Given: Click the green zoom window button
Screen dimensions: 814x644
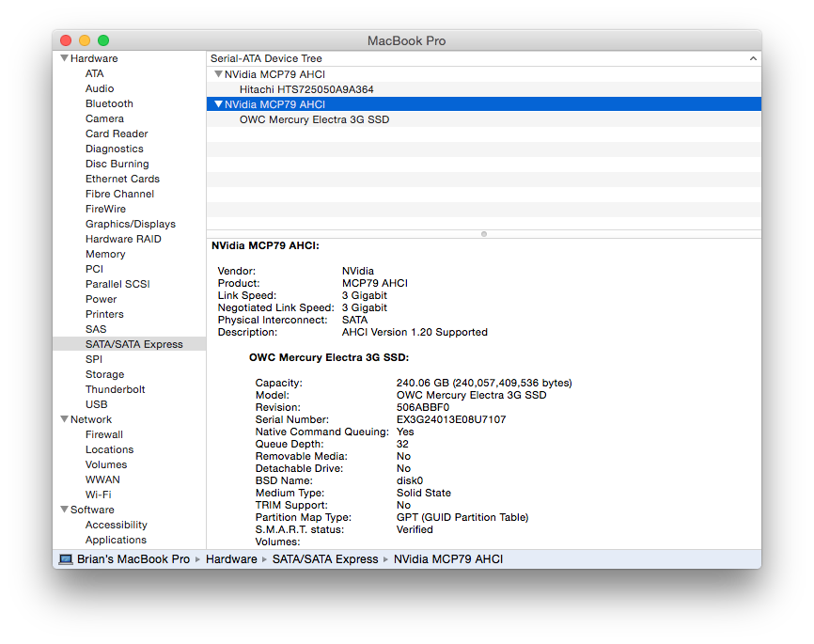Looking at the screenshot, I should click(103, 40).
